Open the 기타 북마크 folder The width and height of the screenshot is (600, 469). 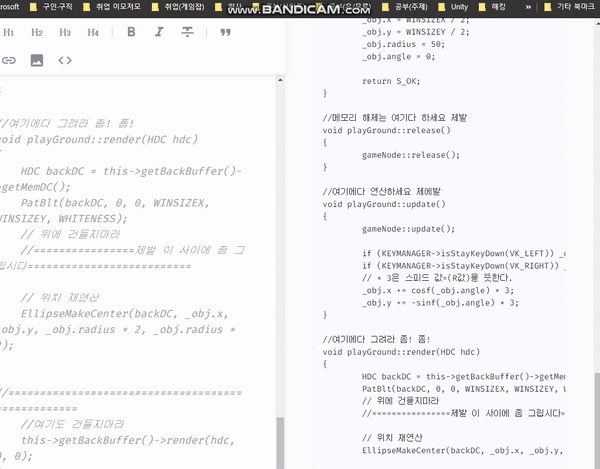(x=569, y=7)
